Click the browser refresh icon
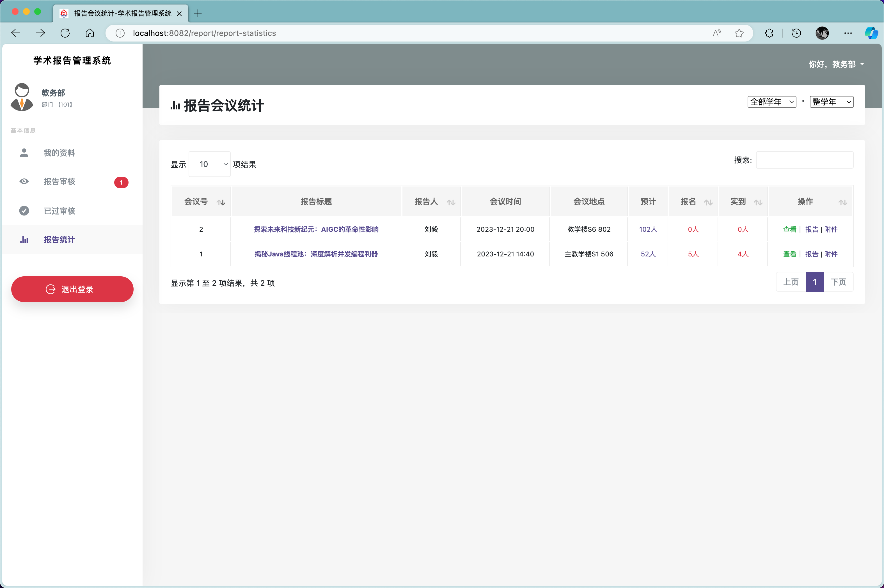Image resolution: width=884 pixels, height=588 pixels. click(65, 33)
